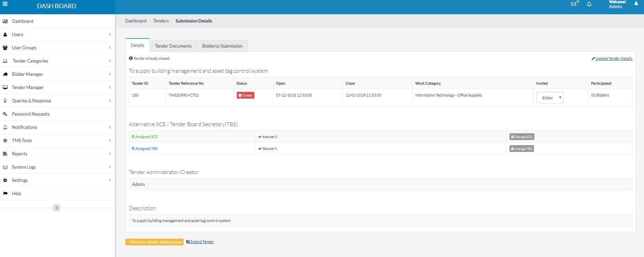Expand the Bidder Manager submenu arrow
Image resolution: width=644 pixels, height=257 pixels.
[x=110, y=74]
